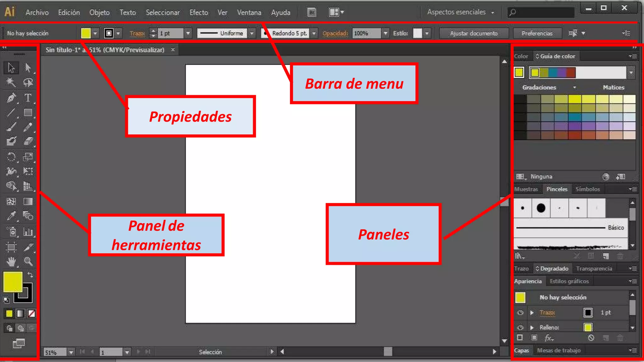Select the Hand tool
This screenshot has height=362, width=644.
(x=11, y=261)
